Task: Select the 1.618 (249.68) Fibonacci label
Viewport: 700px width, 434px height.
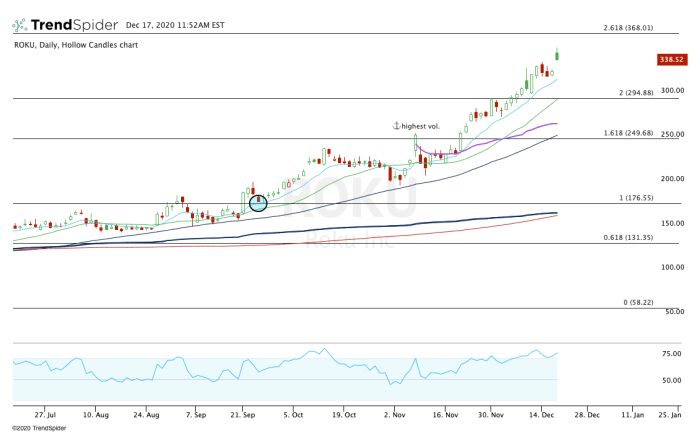Action: pyautogui.click(x=628, y=133)
